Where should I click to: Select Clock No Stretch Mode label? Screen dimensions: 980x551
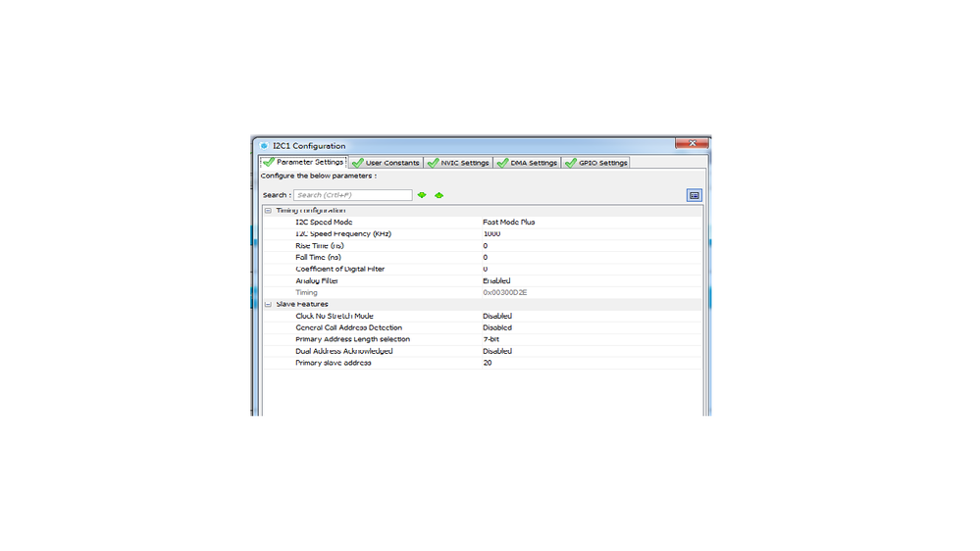(x=335, y=316)
